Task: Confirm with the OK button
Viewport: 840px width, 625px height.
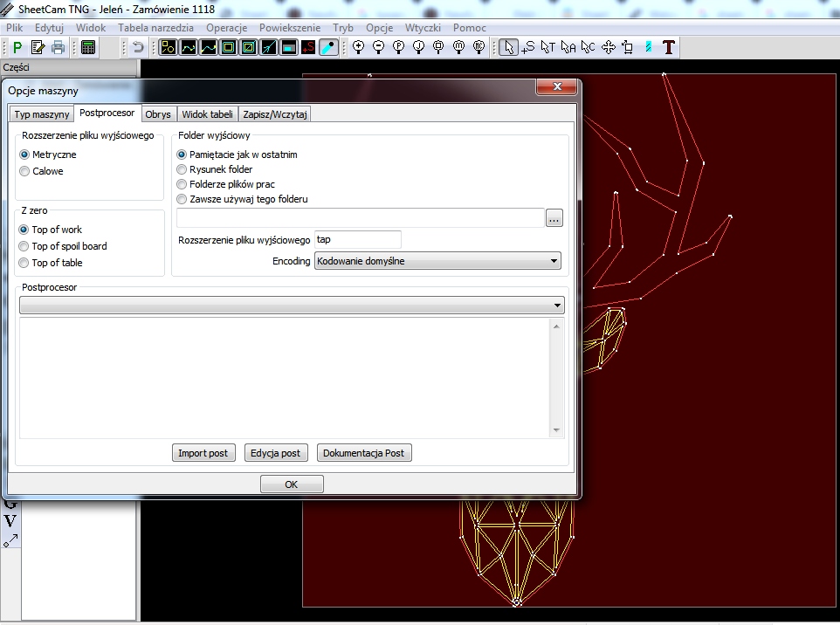Action: point(292,484)
